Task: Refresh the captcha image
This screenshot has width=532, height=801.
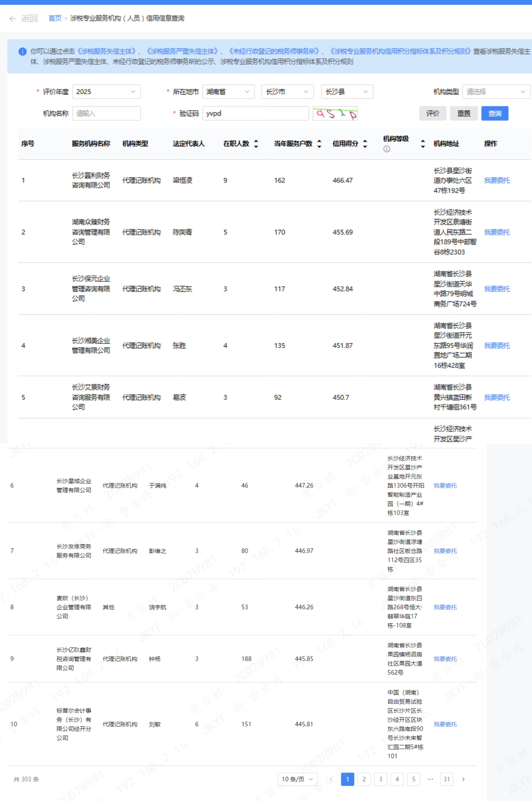Action: 335,113
